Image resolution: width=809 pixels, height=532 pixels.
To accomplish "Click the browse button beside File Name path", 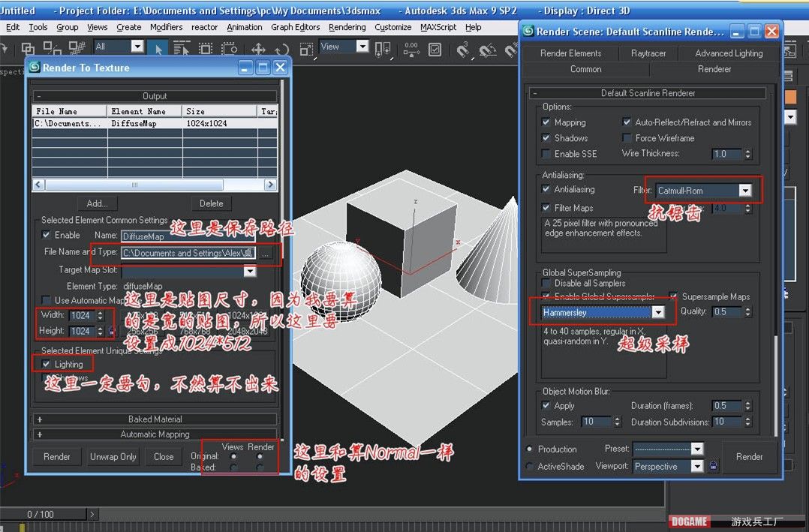I will point(265,253).
